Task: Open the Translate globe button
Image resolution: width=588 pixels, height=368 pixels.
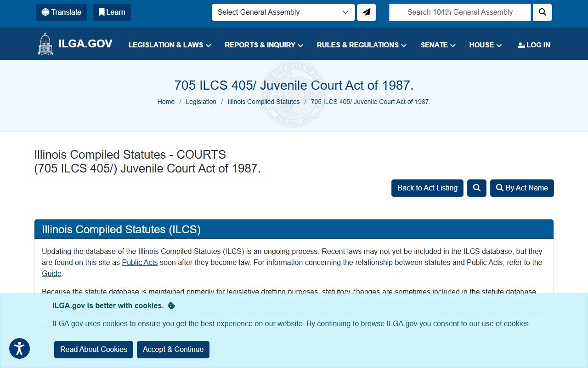Action: (x=62, y=12)
